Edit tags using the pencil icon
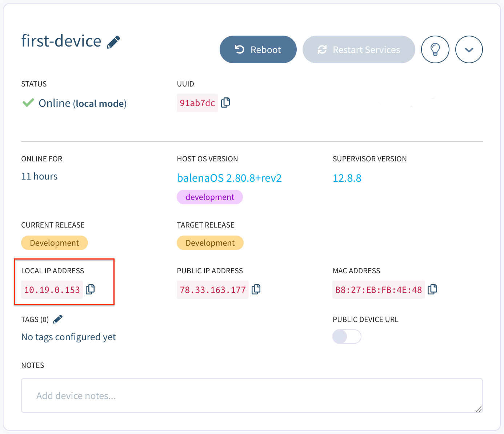The width and height of the screenshot is (504, 434). tap(57, 319)
